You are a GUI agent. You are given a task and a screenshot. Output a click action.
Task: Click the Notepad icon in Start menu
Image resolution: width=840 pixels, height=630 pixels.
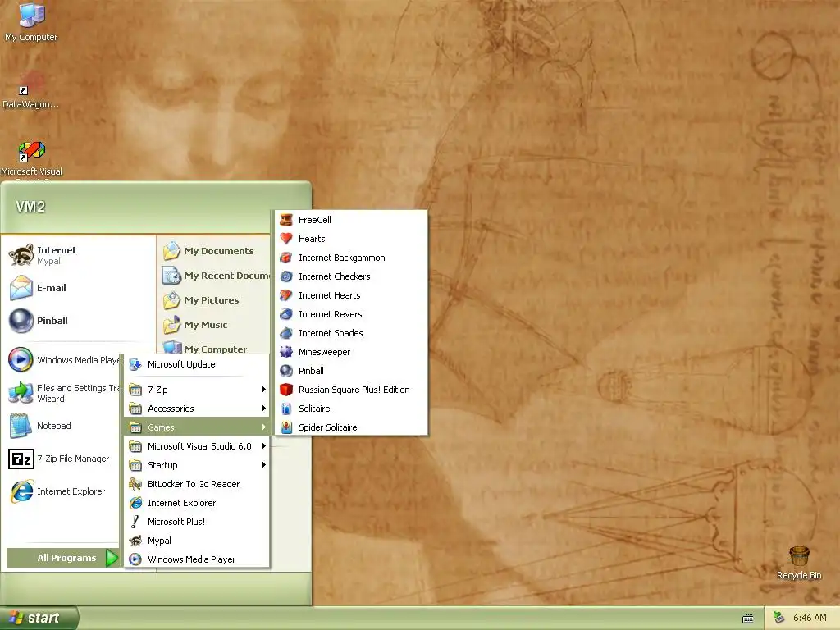(x=21, y=426)
